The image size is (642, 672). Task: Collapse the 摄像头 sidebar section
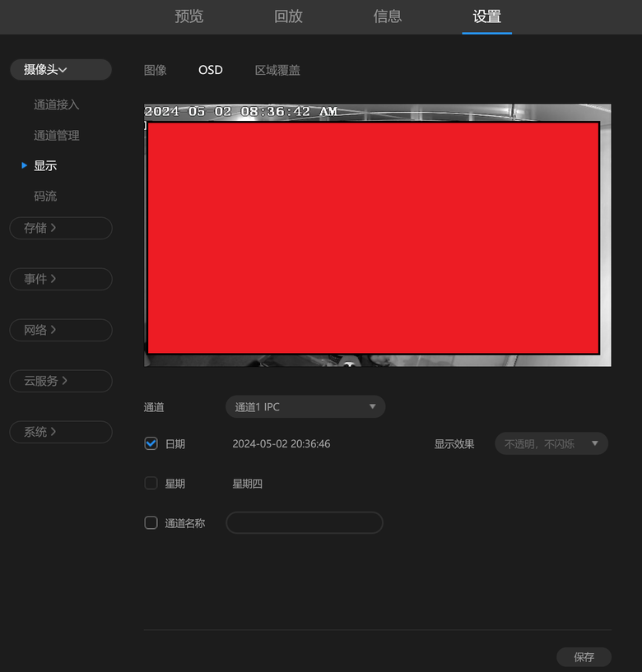(x=61, y=69)
